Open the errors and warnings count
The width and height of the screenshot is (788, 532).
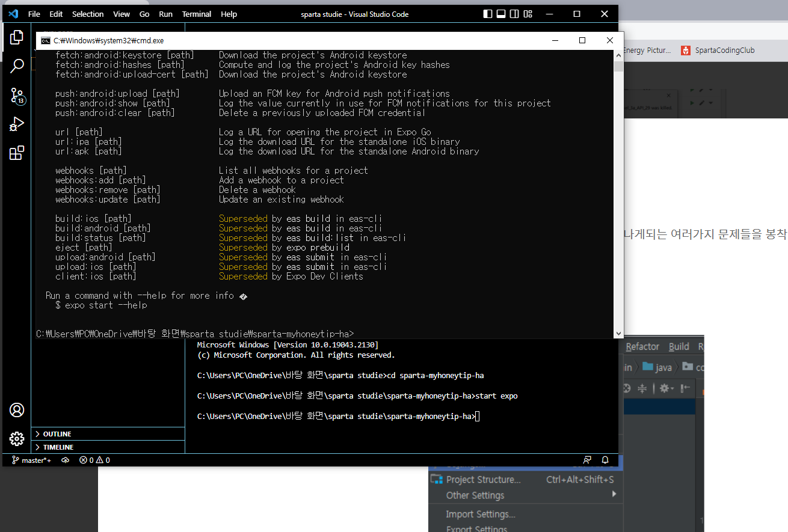(x=94, y=460)
